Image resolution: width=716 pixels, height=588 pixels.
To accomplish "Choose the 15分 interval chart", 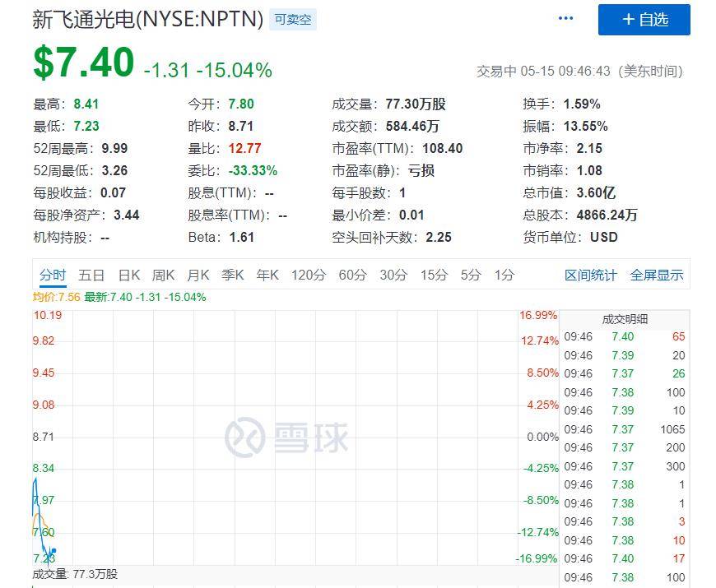I will click(434, 275).
